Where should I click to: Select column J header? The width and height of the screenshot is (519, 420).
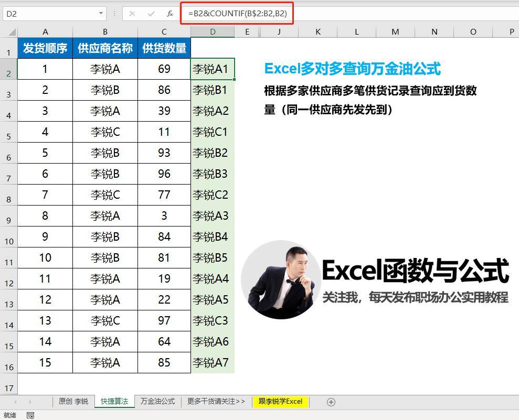[279, 32]
